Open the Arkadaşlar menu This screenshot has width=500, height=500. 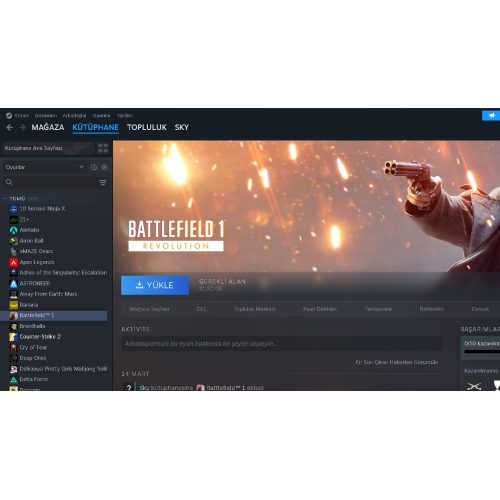point(74,115)
